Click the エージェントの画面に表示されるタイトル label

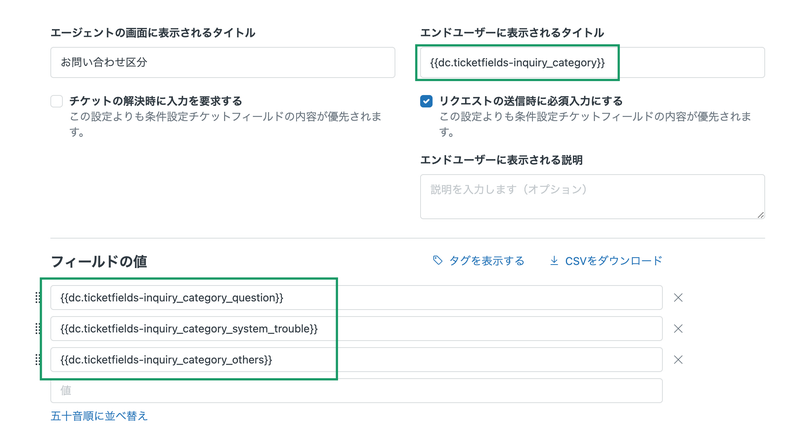153,33
